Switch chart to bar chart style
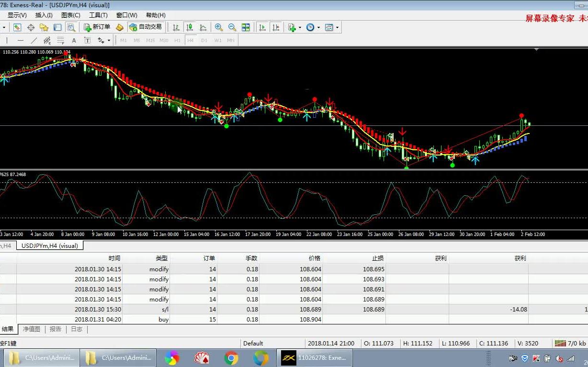The width and height of the screenshot is (588, 367). click(x=176, y=27)
